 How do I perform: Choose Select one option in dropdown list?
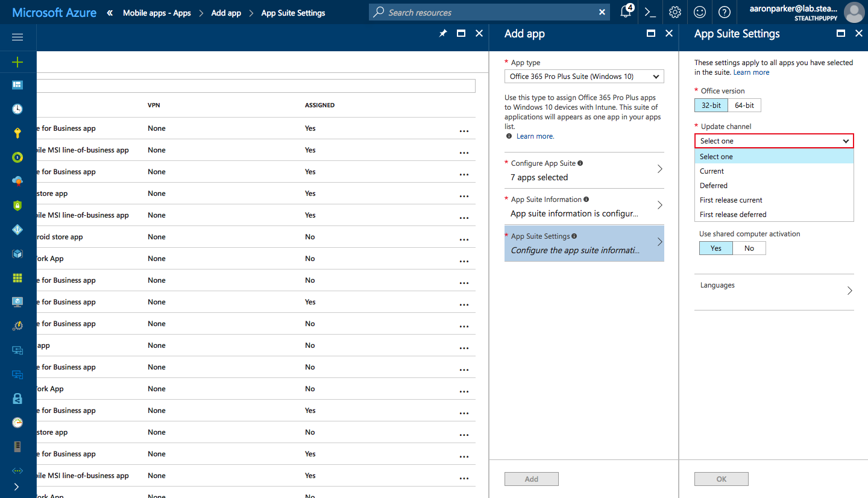pos(774,157)
